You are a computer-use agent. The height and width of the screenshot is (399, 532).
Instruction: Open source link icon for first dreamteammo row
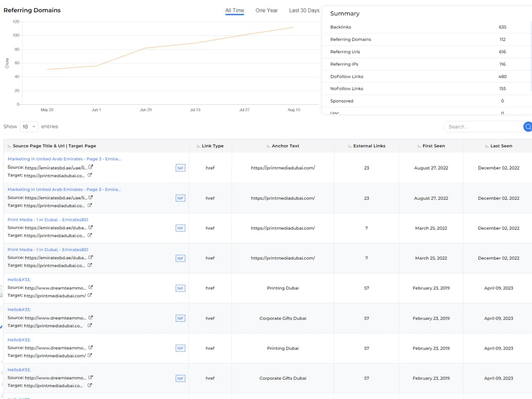[x=90, y=287]
